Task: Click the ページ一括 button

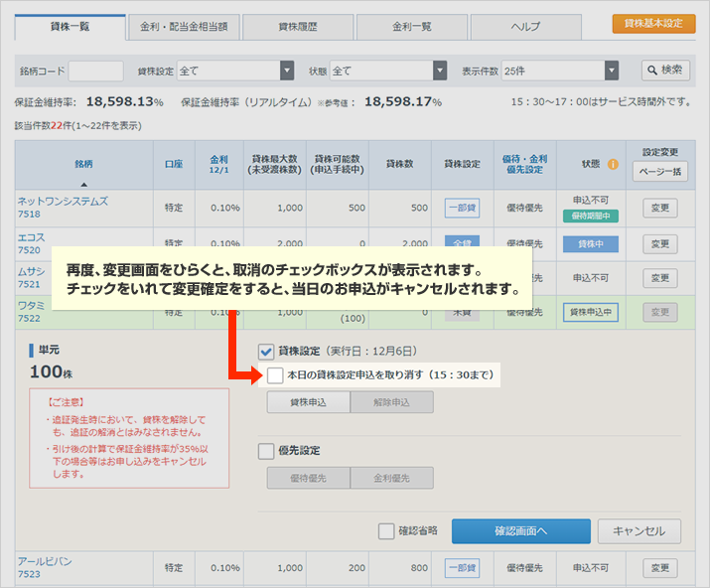Action: click(x=659, y=171)
